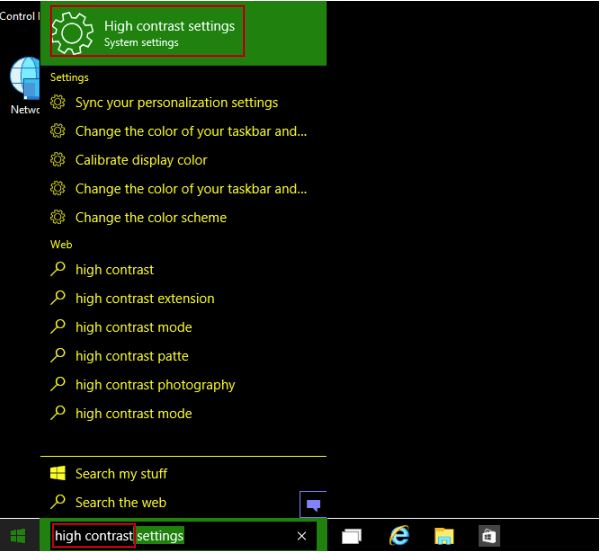Open Task View from the taskbar
Screen dimensions: 600x552
click(x=352, y=537)
